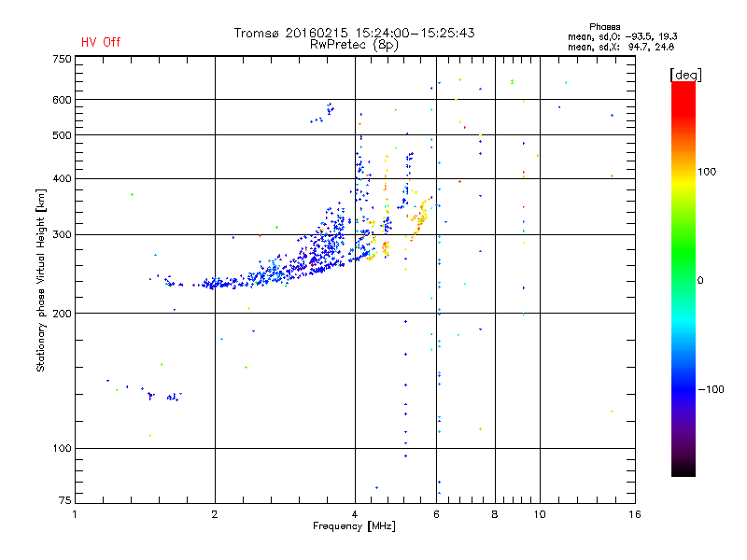Click the x-axis tick label '4'
The image size is (747, 560).
(355, 514)
